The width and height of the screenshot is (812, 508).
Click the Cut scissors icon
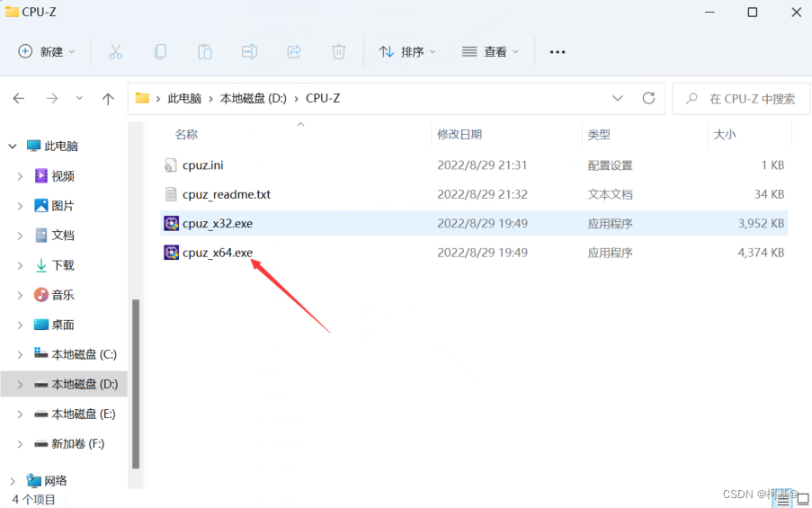click(x=115, y=52)
